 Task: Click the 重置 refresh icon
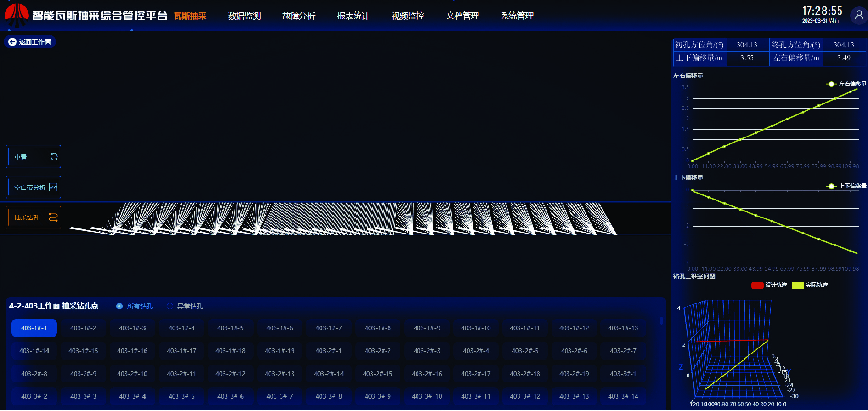(54, 157)
